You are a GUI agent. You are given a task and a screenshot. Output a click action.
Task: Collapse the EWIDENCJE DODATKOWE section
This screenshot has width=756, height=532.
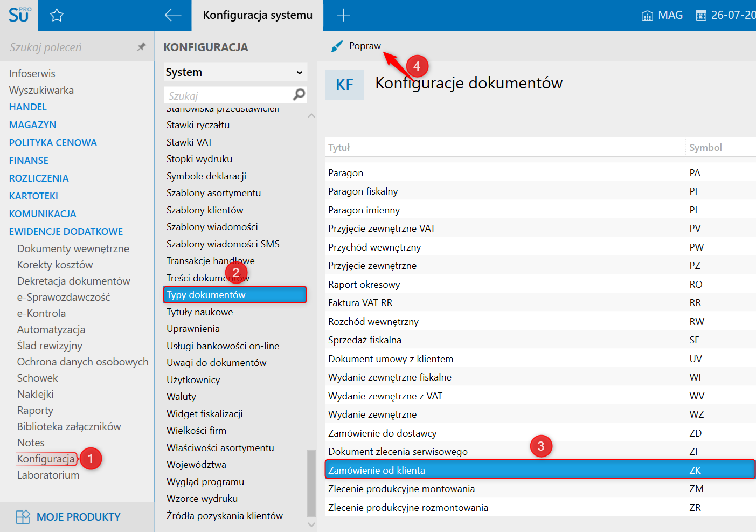point(66,232)
